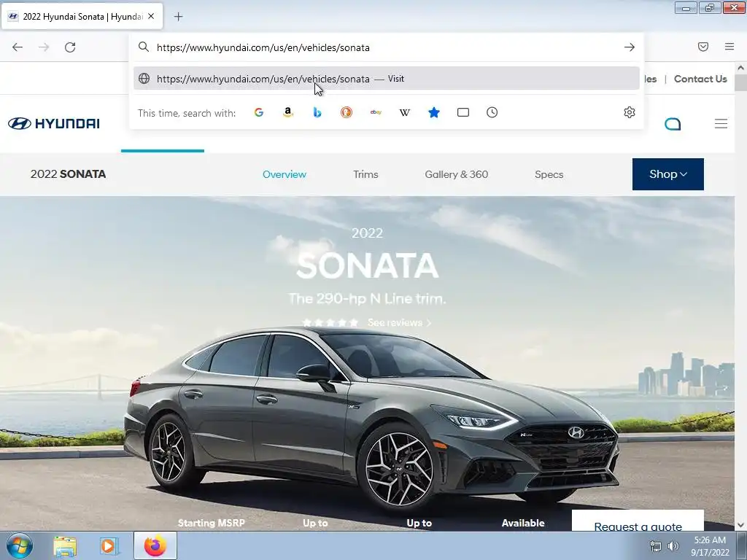Launch Windows Media Player from the taskbar
The width and height of the screenshot is (747, 560).
click(x=108, y=545)
